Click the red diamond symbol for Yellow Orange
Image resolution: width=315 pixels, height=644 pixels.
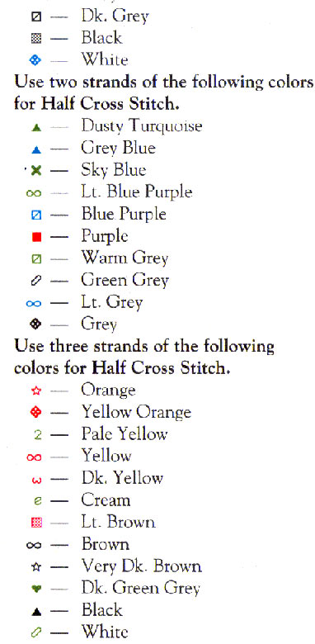tap(36, 412)
